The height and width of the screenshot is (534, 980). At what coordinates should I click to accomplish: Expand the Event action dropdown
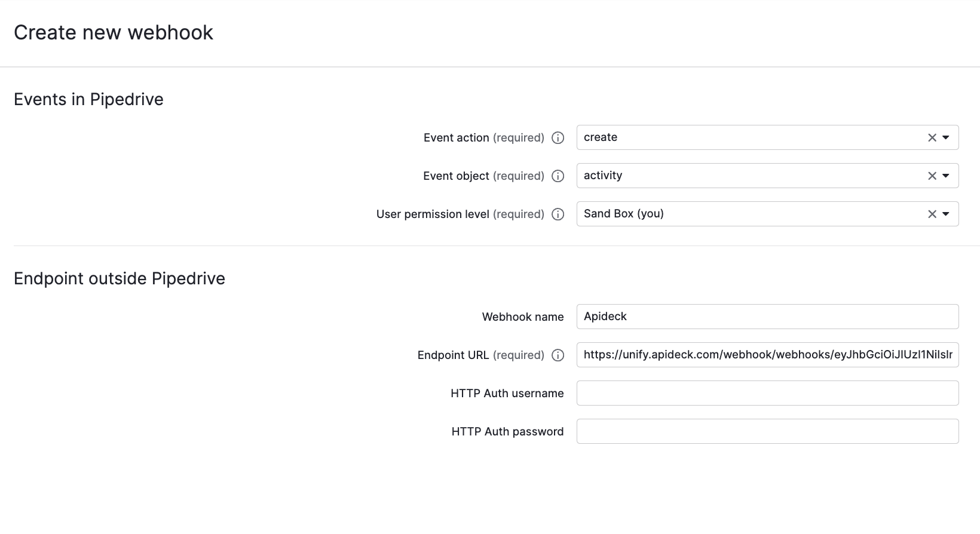(x=945, y=137)
